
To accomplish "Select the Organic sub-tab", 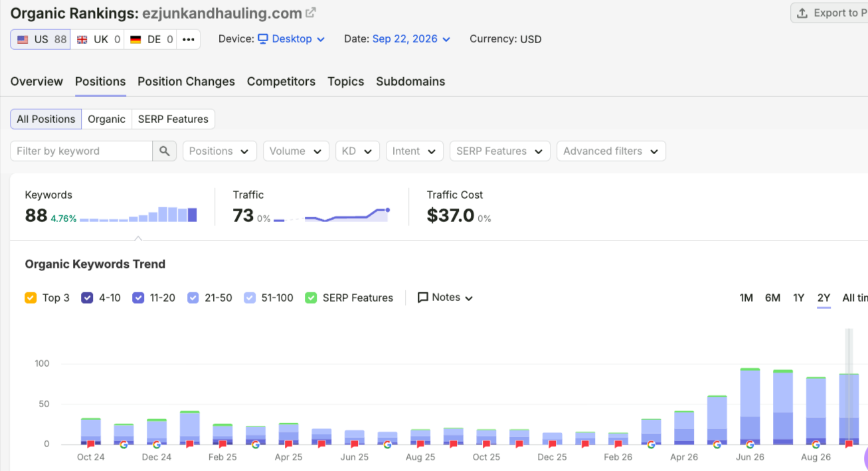I will point(106,119).
